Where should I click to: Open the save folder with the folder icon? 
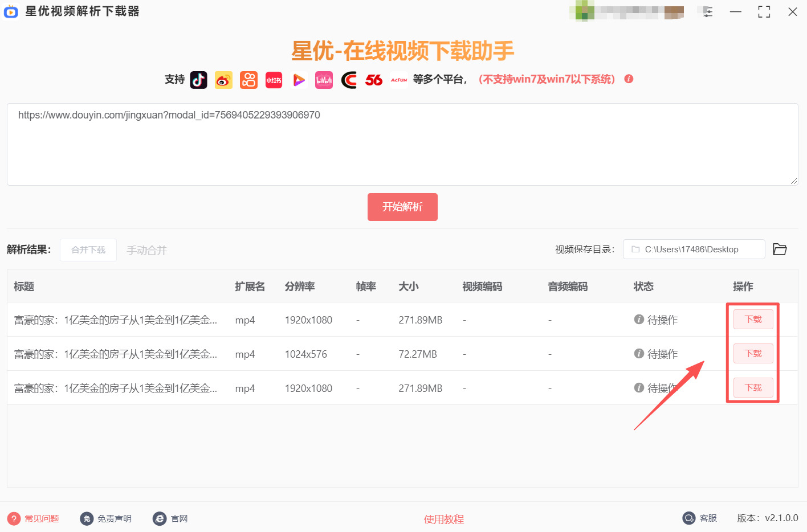tap(780, 249)
